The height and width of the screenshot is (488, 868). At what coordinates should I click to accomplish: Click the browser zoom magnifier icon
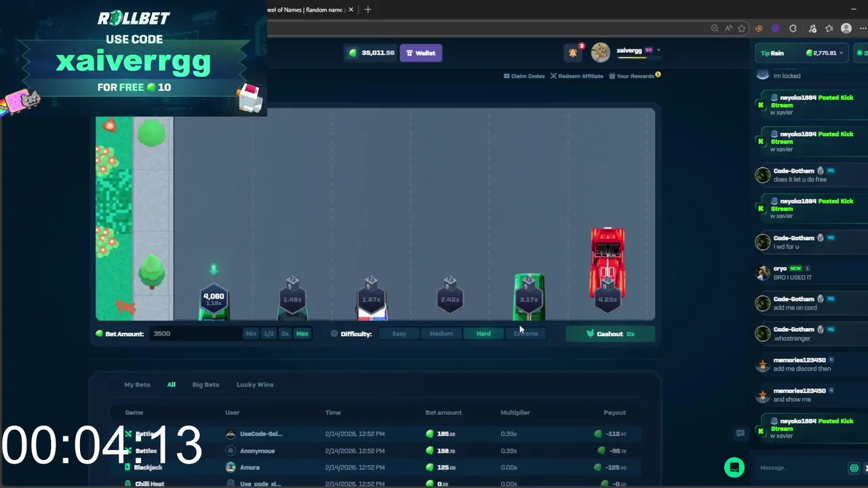(715, 28)
